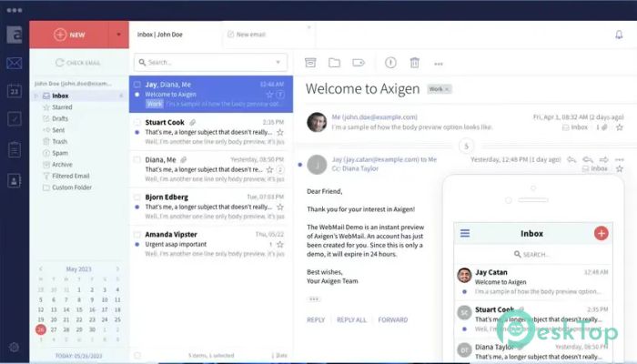Image resolution: width=637 pixels, height=364 pixels.
Task: Open the Calendar section icon
Action: tap(15, 91)
